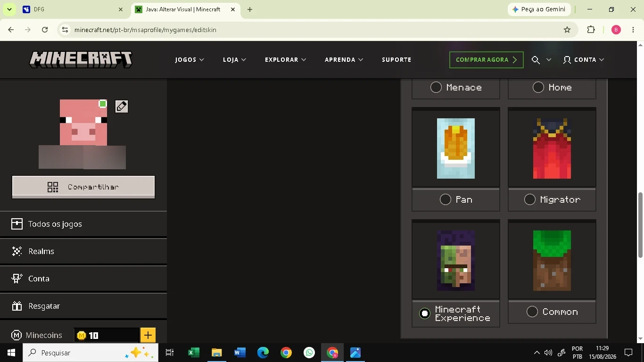Select the Common cape radio button
644x362 pixels.
click(532, 312)
